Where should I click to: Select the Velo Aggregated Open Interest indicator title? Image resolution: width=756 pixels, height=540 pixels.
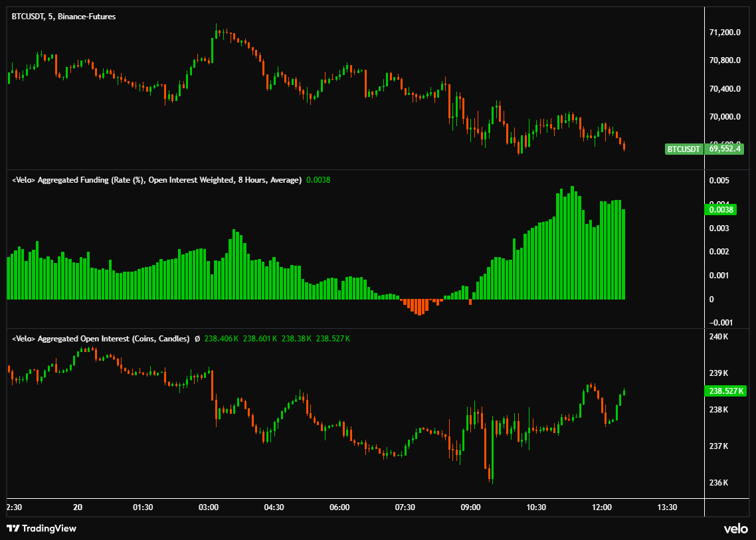[101, 339]
